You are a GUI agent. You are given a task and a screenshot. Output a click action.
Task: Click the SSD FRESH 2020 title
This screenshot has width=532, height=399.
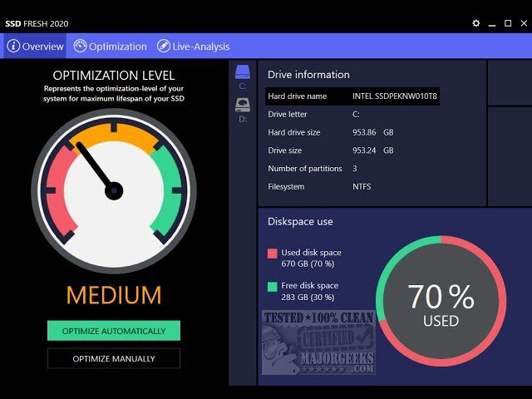[37, 23]
